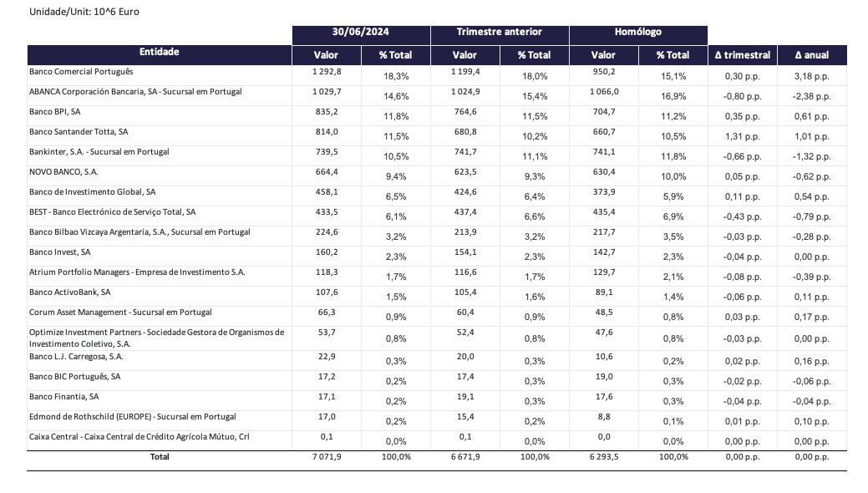
Task: Select the Homólogo column group header
Action: coord(637,33)
